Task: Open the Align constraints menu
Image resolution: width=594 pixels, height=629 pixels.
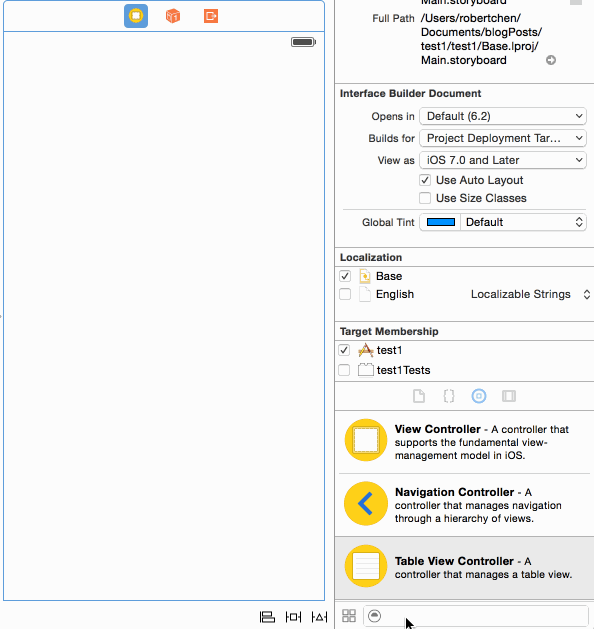Action: [x=267, y=617]
